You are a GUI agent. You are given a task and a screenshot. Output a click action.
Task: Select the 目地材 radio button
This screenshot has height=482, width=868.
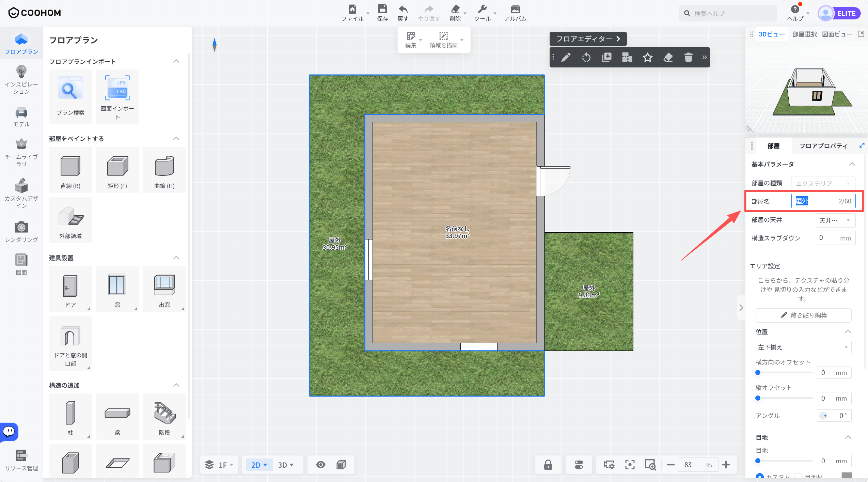click(799, 477)
